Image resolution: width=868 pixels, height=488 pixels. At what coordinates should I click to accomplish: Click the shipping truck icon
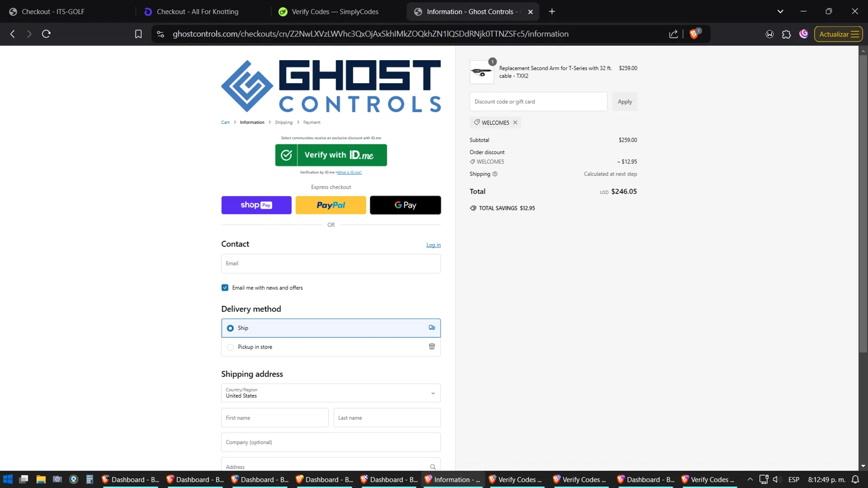[x=432, y=328]
